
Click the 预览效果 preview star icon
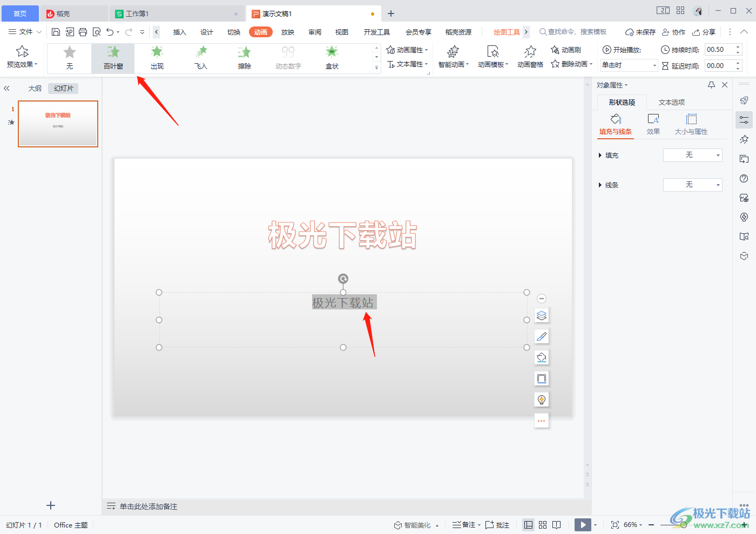[22, 52]
